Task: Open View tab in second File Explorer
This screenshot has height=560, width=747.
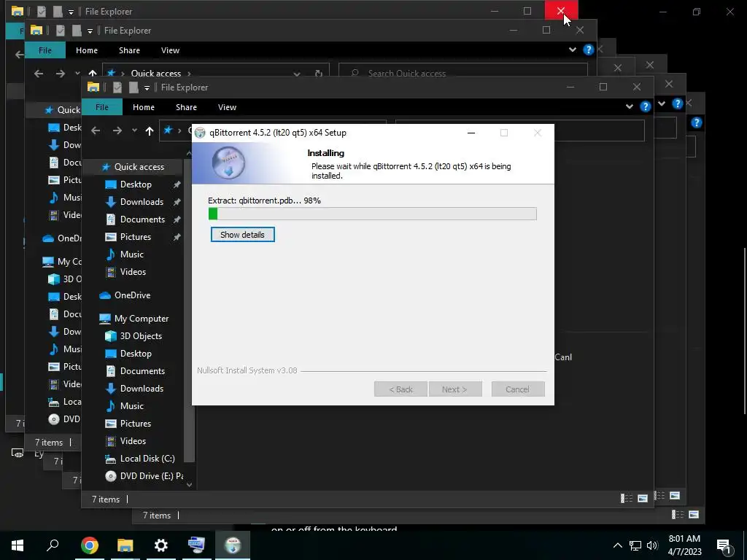Action: [x=170, y=50]
